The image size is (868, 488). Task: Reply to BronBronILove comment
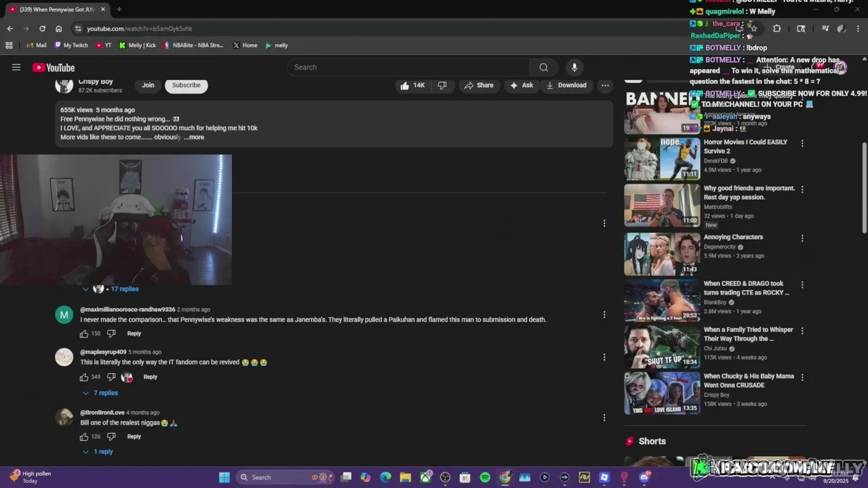pos(134,436)
